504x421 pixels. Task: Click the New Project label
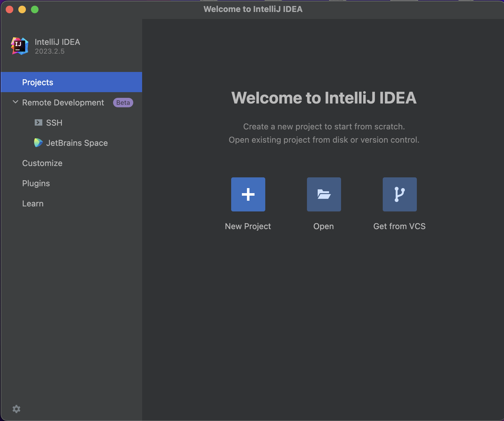(x=248, y=226)
